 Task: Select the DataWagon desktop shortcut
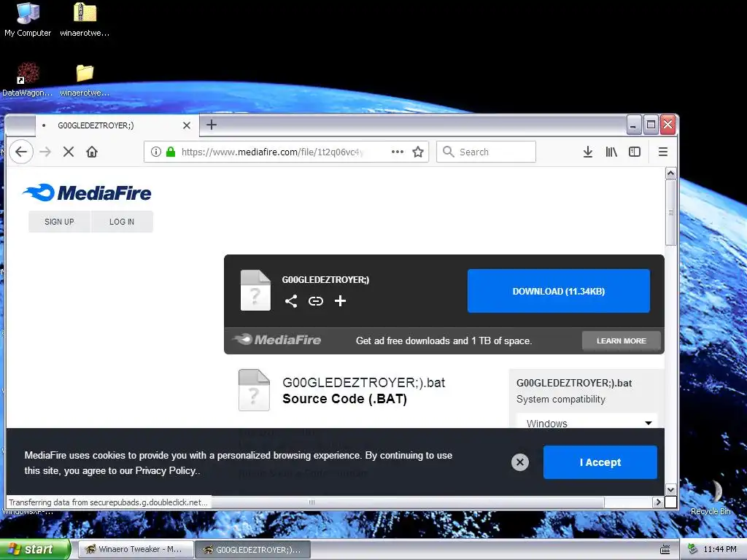click(x=28, y=79)
